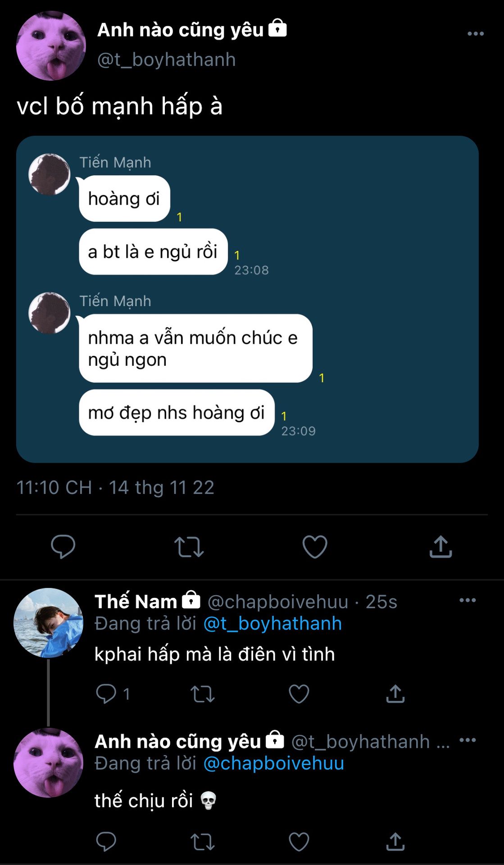Open more options for main tweet

(475, 34)
